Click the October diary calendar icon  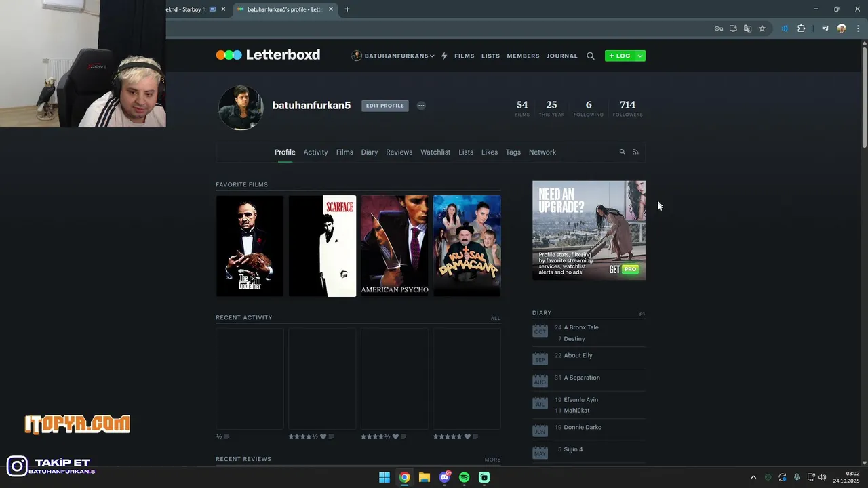pyautogui.click(x=540, y=330)
